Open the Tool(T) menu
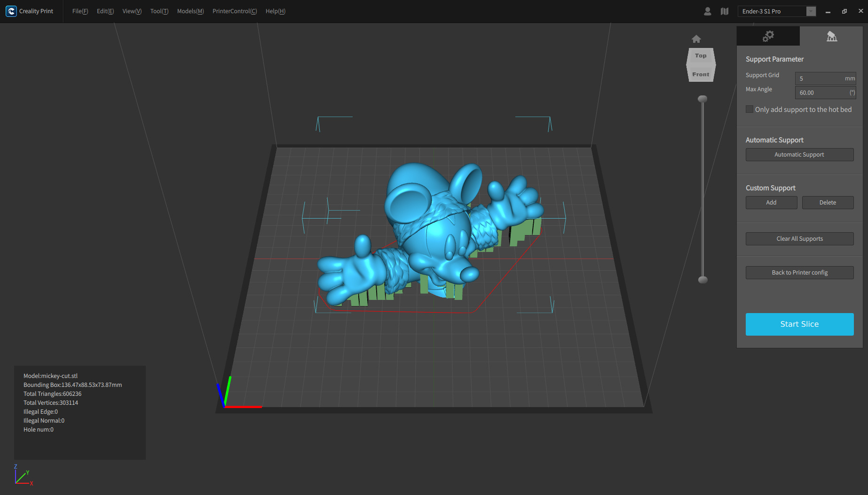Viewport: 868px width, 495px height. [159, 11]
